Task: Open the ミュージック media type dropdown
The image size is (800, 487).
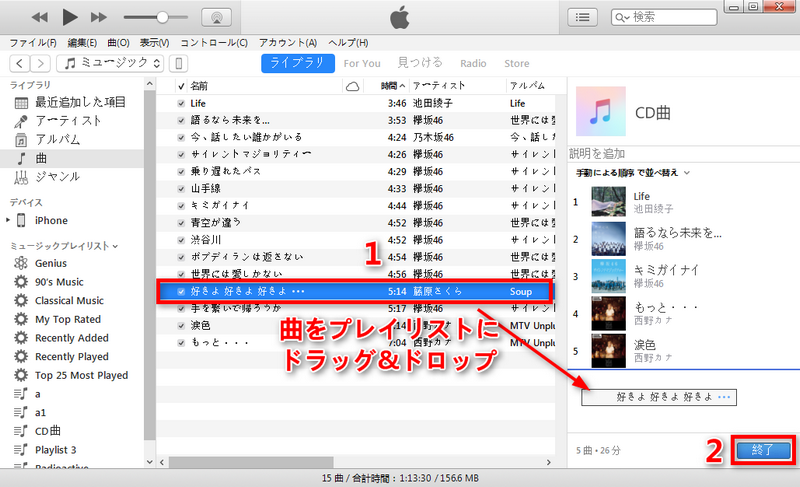Action: [111, 63]
